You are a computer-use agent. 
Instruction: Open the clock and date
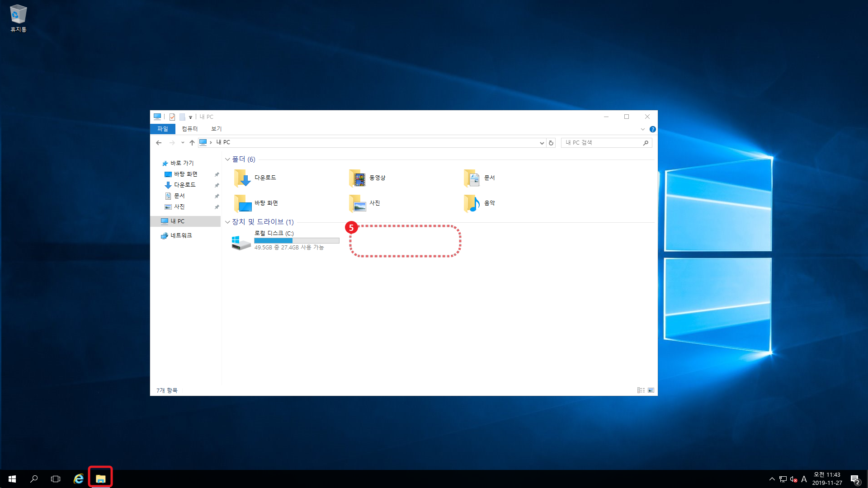pyautogui.click(x=827, y=479)
